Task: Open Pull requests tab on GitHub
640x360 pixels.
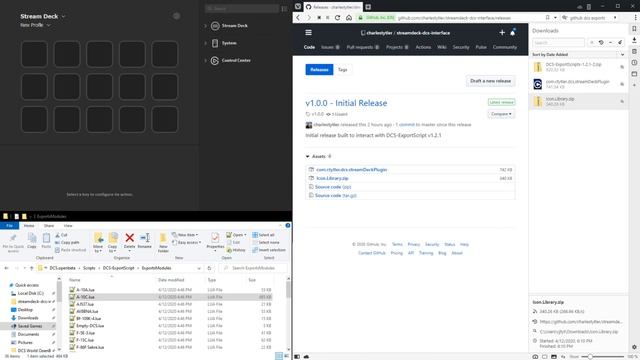Action: [x=362, y=47]
